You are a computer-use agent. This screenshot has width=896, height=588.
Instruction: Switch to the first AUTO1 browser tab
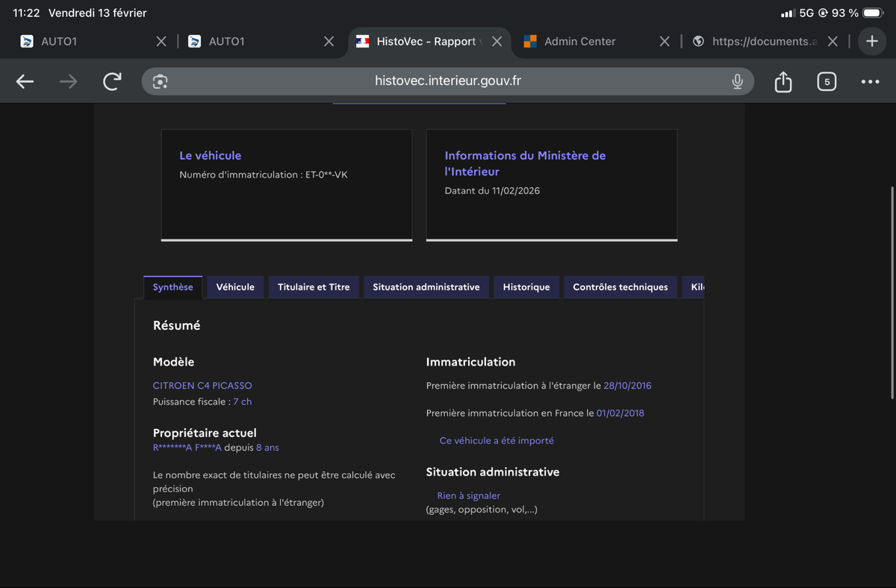pyautogui.click(x=60, y=42)
